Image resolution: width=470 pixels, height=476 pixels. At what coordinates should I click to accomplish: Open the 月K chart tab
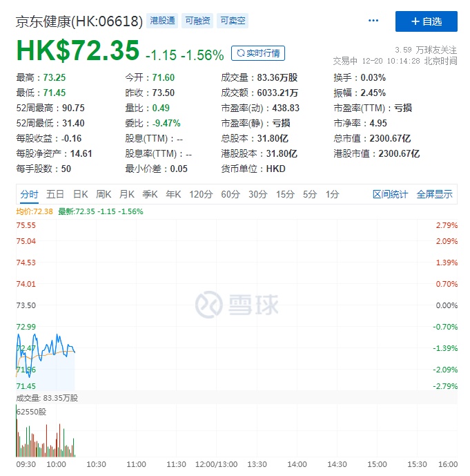point(126,195)
